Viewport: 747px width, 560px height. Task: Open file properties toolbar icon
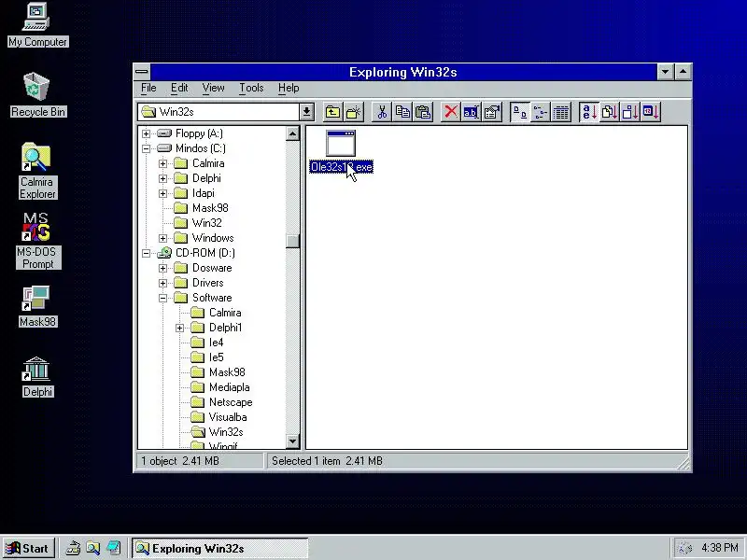coord(492,112)
